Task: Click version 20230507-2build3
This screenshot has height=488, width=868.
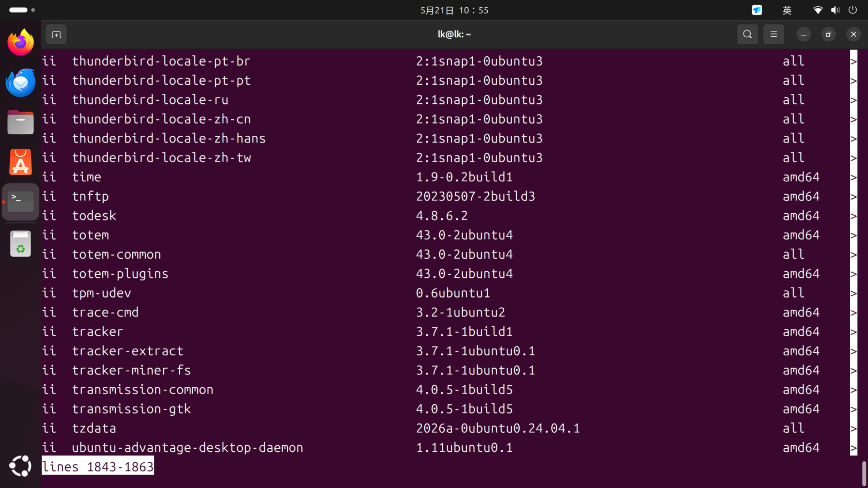Action: coord(475,196)
